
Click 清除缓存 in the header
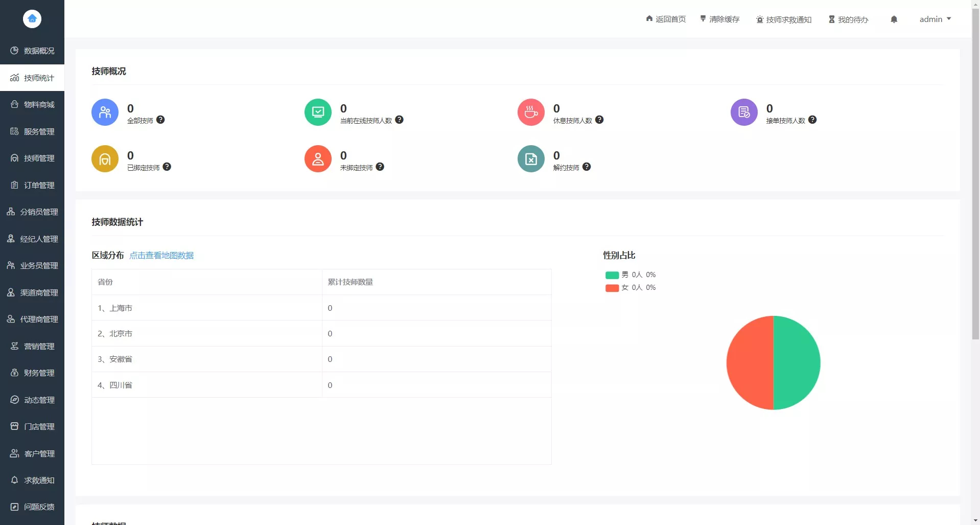pos(719,19)
